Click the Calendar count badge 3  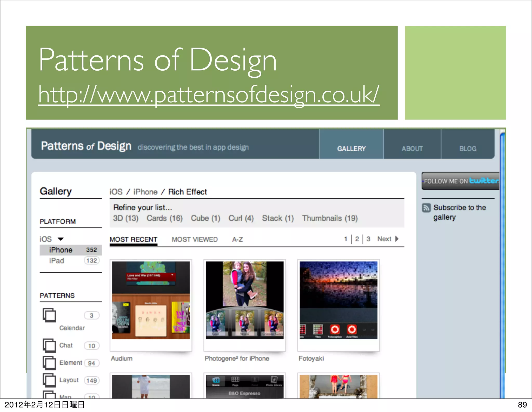click(x=91, y=315)
